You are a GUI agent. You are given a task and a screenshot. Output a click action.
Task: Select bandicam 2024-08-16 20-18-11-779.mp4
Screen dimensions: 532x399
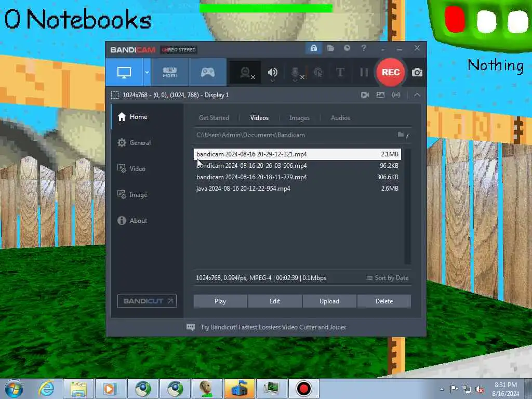pos(297,177)
